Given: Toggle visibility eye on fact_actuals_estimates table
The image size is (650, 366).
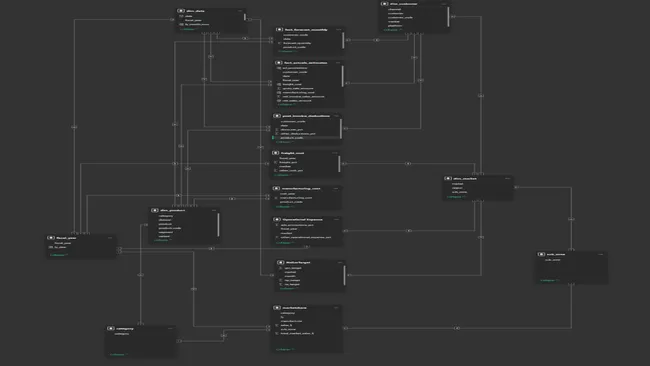Looking at the screenshot, I should 279,63.
